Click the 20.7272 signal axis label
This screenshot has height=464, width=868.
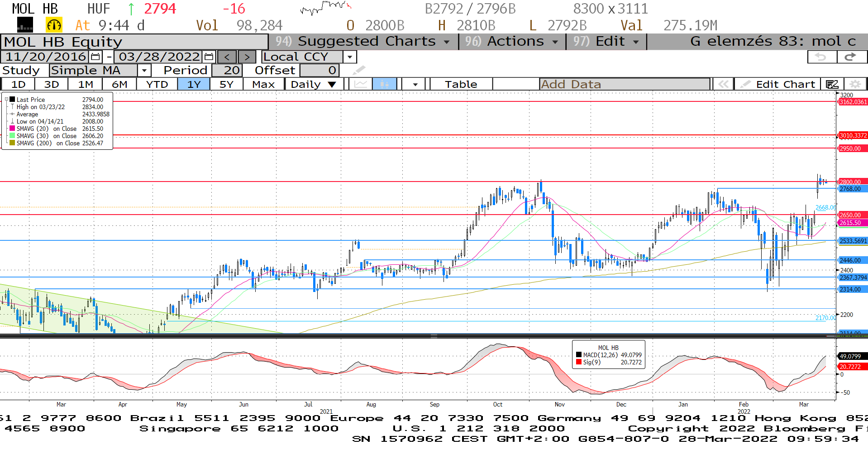pyautogui.click(x=853, y=367)
